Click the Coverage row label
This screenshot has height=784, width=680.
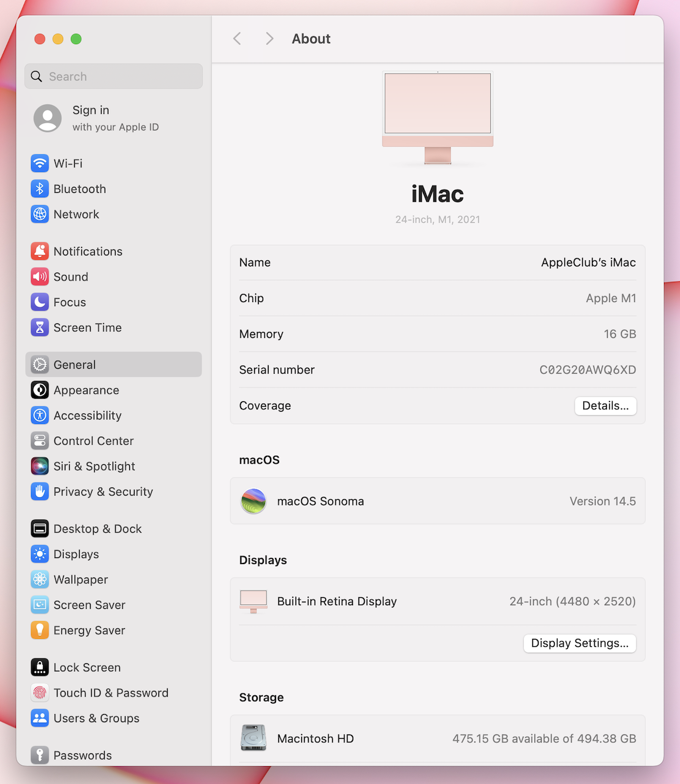tap(265, 405)
